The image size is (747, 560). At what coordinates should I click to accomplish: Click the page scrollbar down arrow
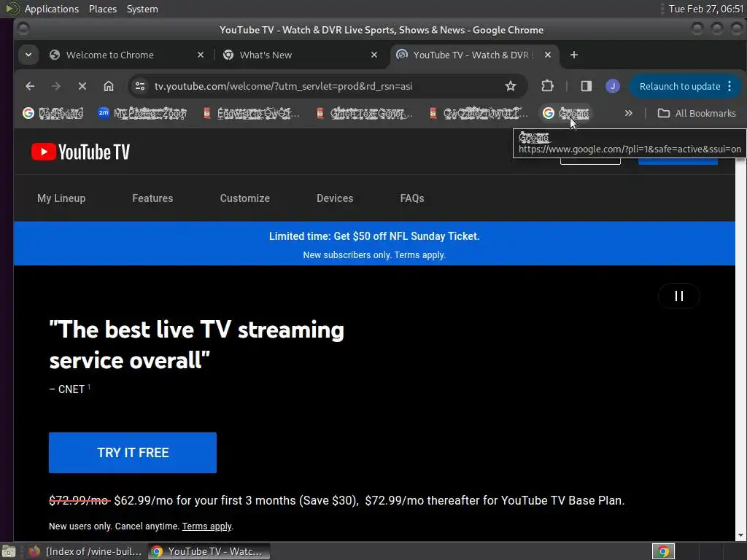click(741, 536)
